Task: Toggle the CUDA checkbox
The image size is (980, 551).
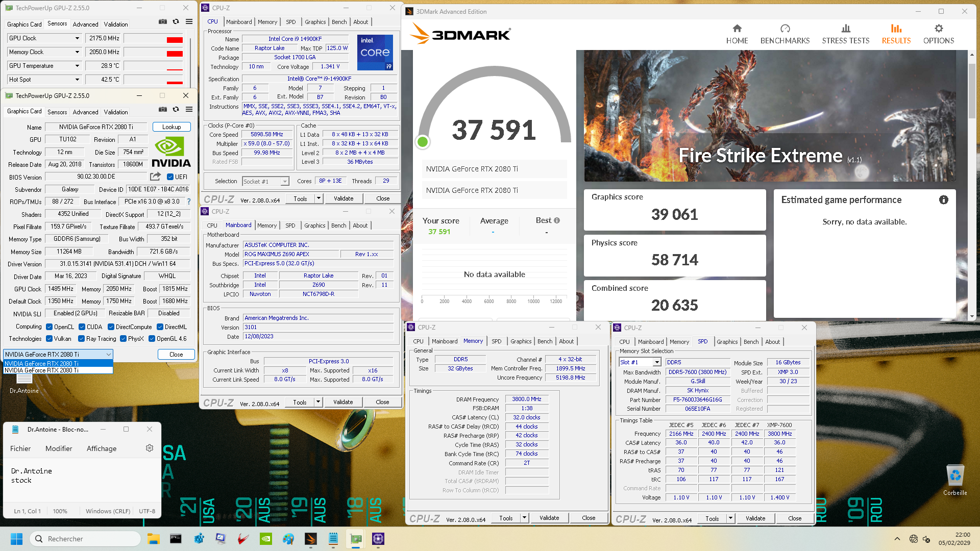Action: point(82,327)
